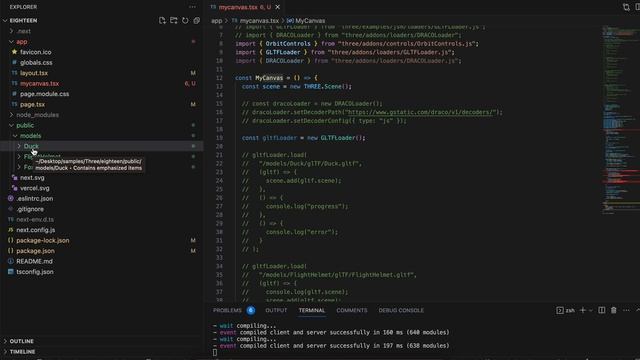Click line 19 gltfLoader declaration
Screen dimensions: 640x360
pos(303,138)
